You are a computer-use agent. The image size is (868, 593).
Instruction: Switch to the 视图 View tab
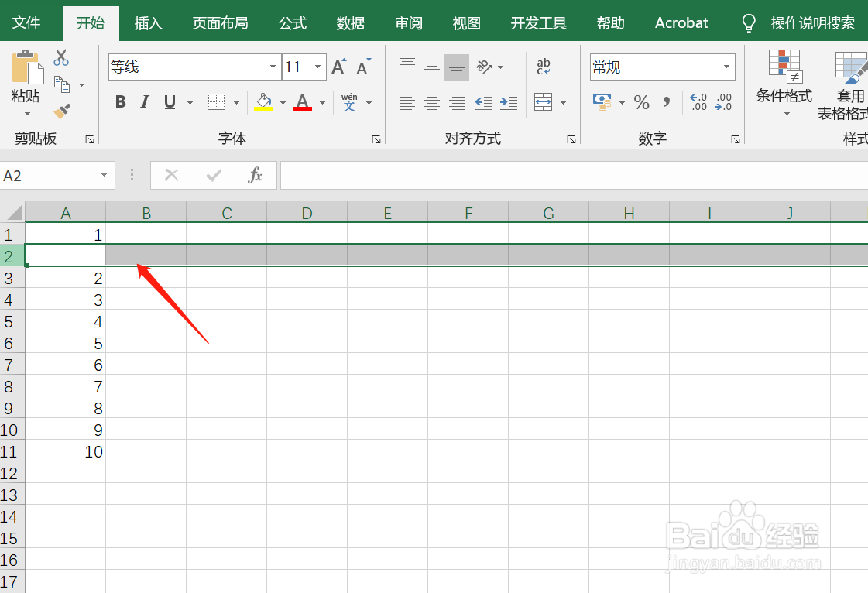click(467, 23)
